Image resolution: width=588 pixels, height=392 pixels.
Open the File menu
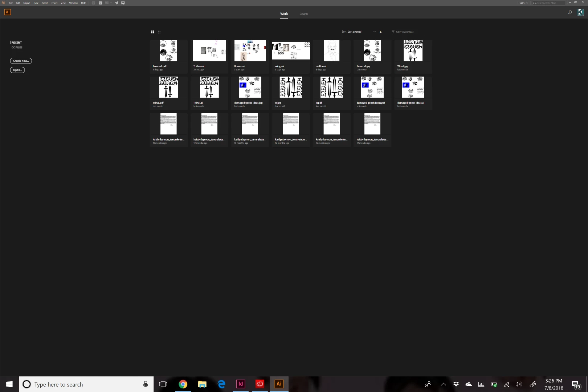click(x=11, y=3)
